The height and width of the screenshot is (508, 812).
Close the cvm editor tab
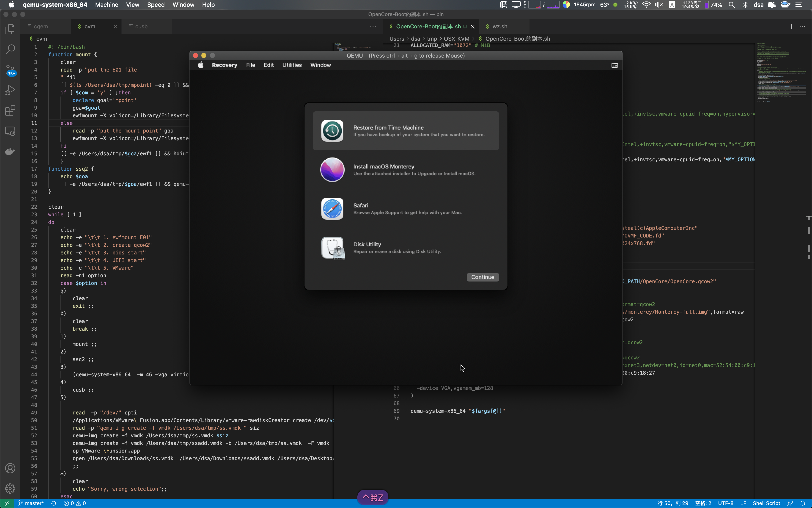pyautogui.click(x=115, y=26)
